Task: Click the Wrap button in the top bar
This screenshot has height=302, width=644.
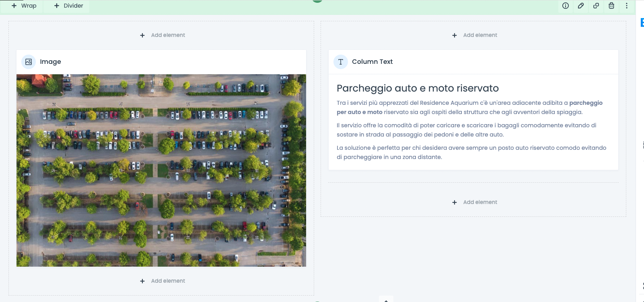Action: click(24, 6)
